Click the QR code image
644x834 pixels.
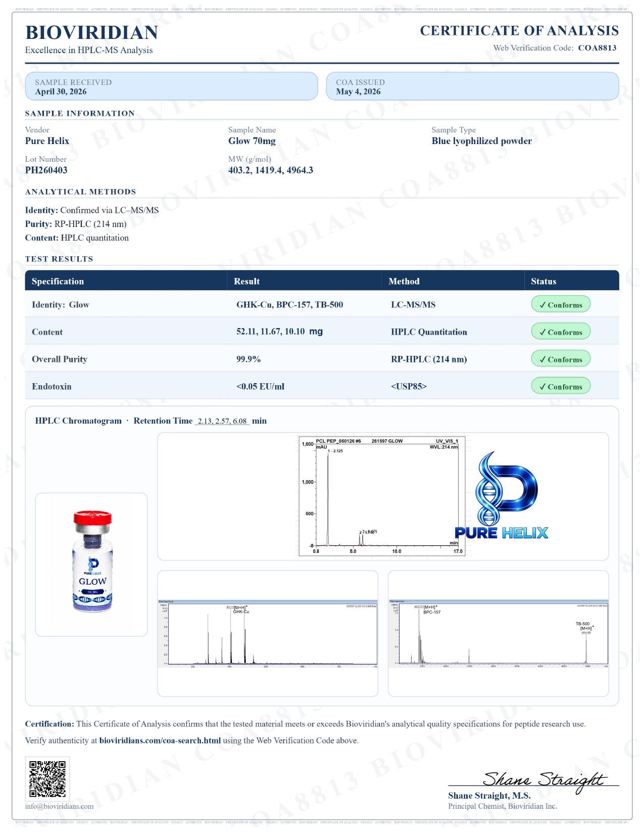tap(47, 778)
